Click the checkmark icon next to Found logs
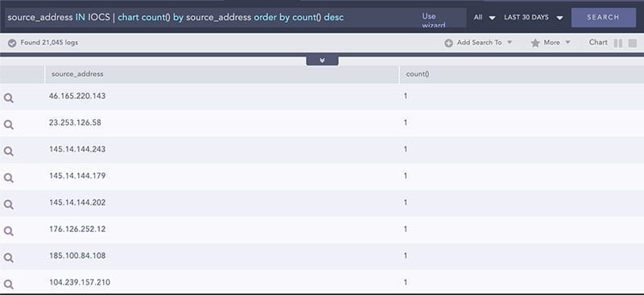Viewport: 644px width, 295px height. pos(12,43)
